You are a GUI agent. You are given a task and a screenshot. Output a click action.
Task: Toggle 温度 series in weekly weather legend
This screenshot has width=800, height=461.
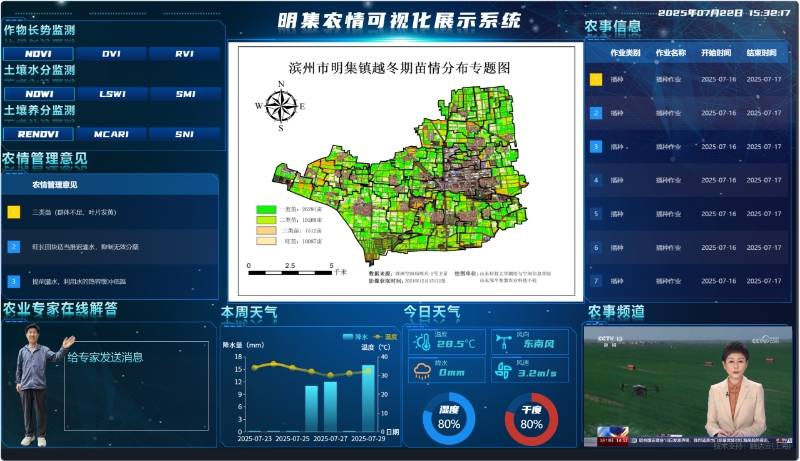[384, 337]
